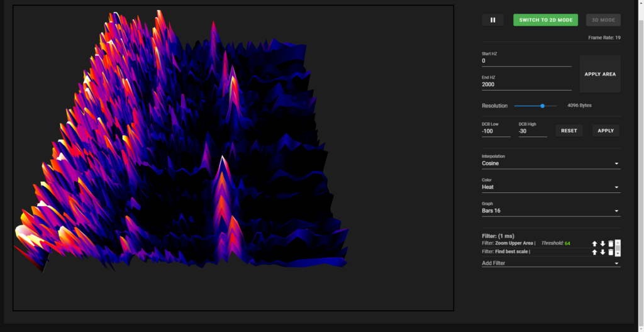Move Find best scale filter down

tap(602, 252)
